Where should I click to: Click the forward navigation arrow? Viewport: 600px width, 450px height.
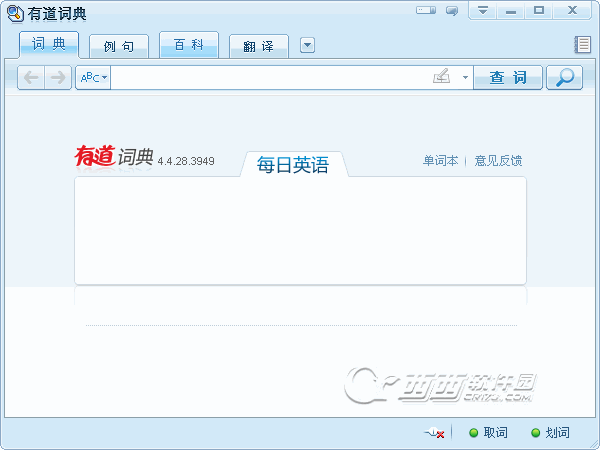58,78
